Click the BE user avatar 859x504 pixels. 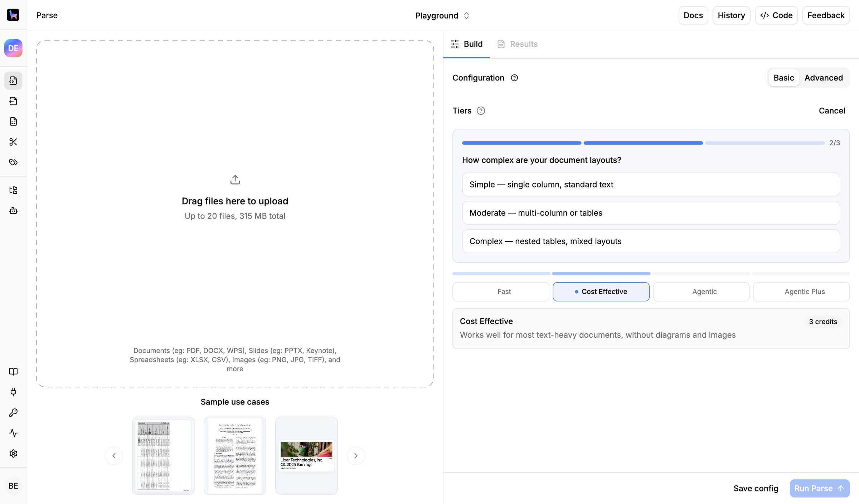tap(13, 486)
